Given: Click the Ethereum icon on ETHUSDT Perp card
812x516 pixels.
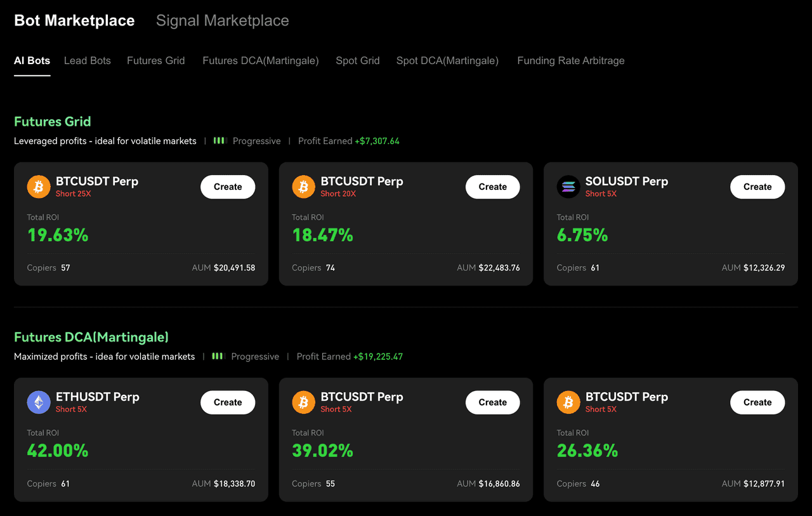Looking at the screenshot, I should (38, 402).
